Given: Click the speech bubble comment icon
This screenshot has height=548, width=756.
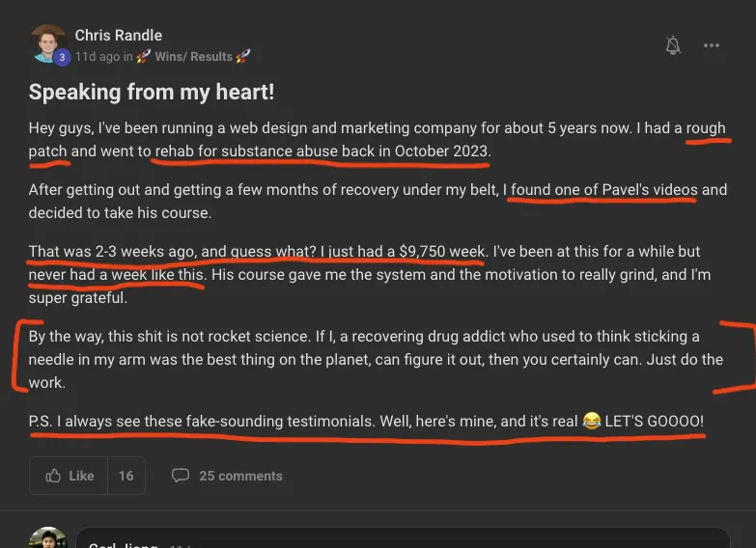Looking at the screenshot, I should [180, 476].
